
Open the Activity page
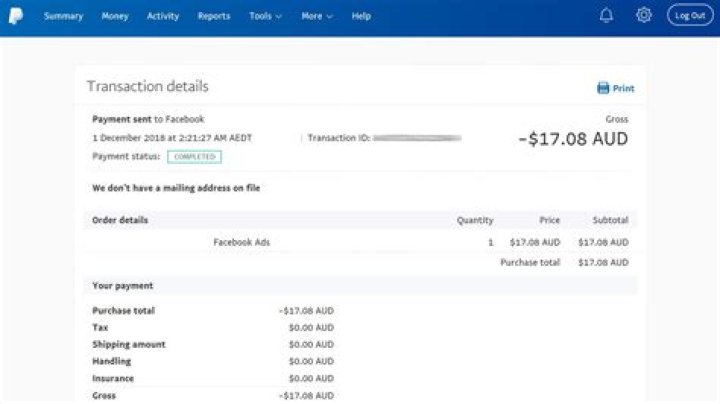coord(163,16)
